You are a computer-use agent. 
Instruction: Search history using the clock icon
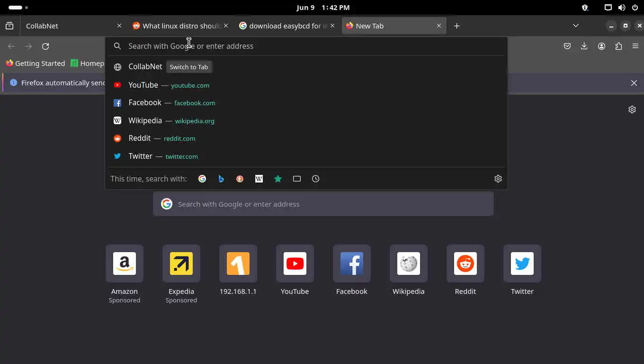pyautogui.click(x=316, y=179)
